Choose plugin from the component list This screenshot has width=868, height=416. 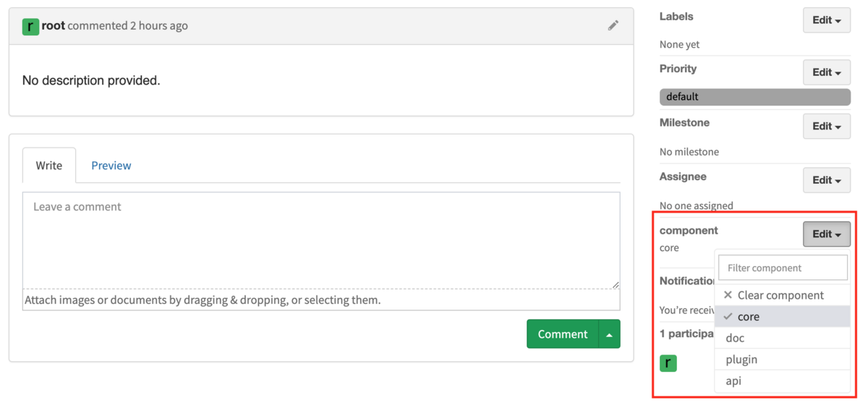pyautogui.click(x=782, y=360)
